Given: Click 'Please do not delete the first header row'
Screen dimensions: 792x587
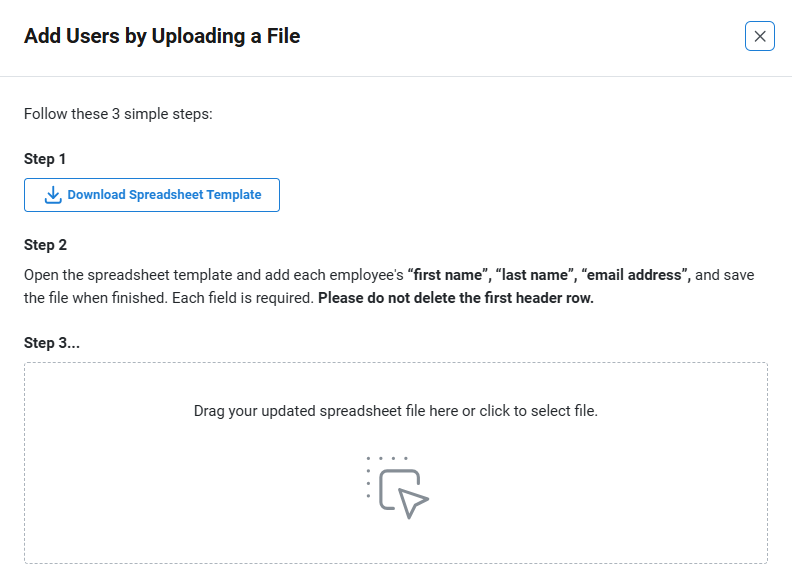Looking at the screenshot, I should pyautogui.click(x=456, y=298).
